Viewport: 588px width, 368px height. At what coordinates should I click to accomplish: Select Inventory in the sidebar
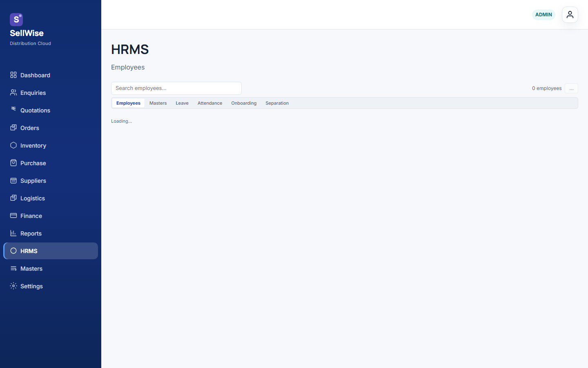click(x=51, y=146)
